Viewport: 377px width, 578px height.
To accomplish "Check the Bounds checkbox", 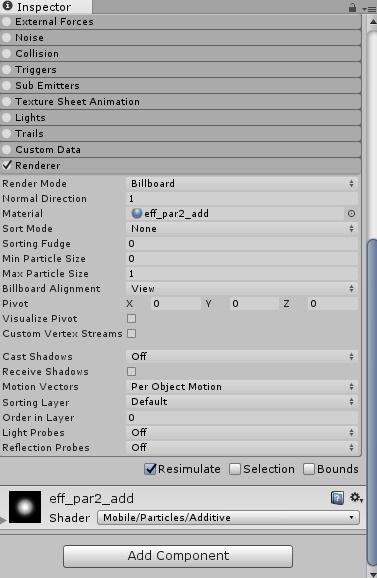I will click(308, 469).
